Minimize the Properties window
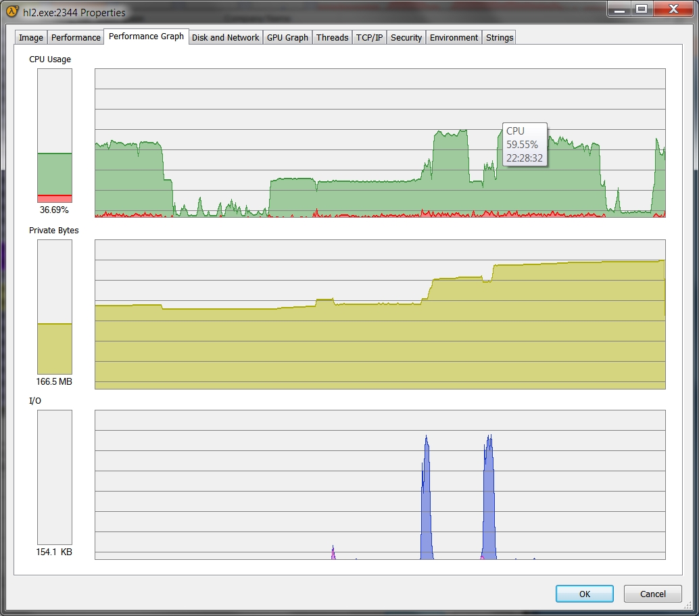This screenshot has width=699, height=616. pyautogui.click(x=619, y=9)
